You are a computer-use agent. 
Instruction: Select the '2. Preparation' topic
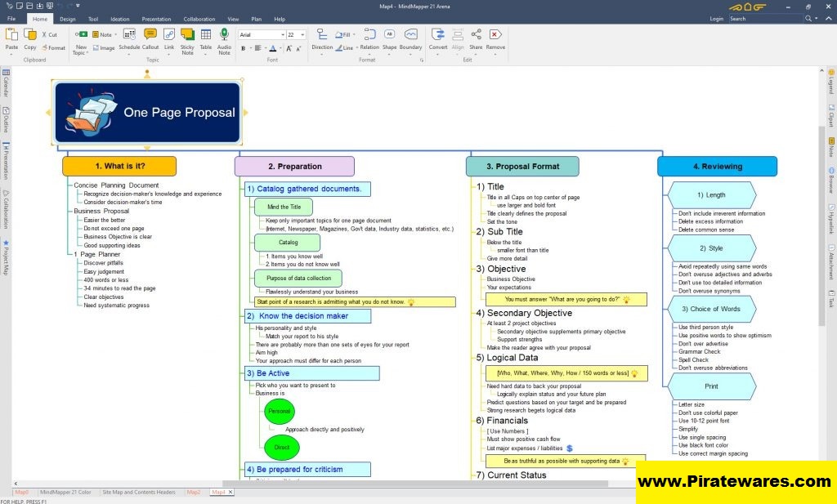[x=294, y=167]
